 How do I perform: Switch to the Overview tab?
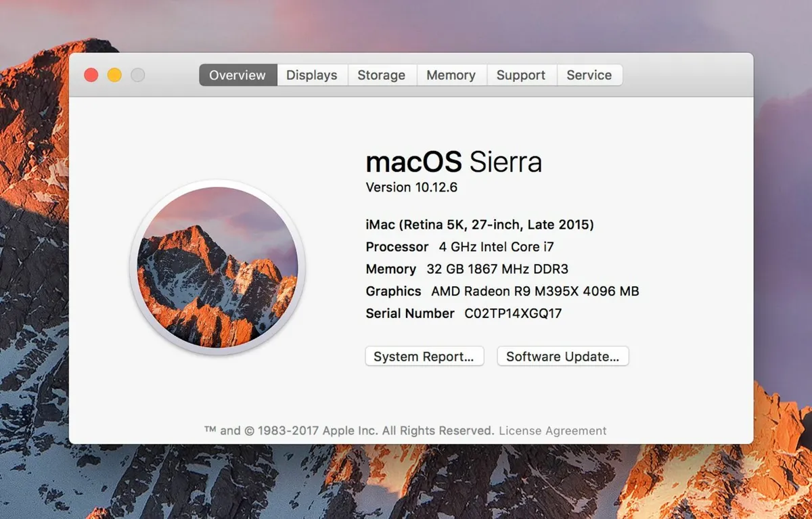tap(238, 75)
